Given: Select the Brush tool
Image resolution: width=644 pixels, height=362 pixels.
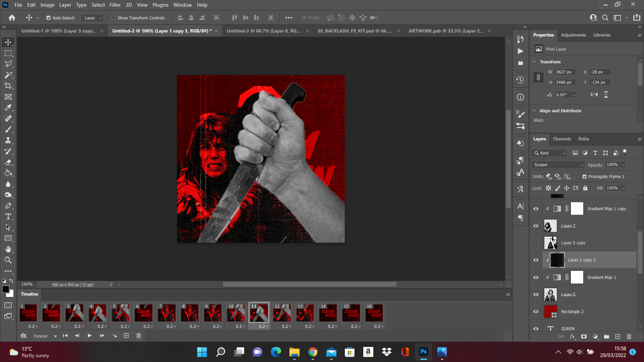Looking at the screenshot, I should tap(8, 129).
